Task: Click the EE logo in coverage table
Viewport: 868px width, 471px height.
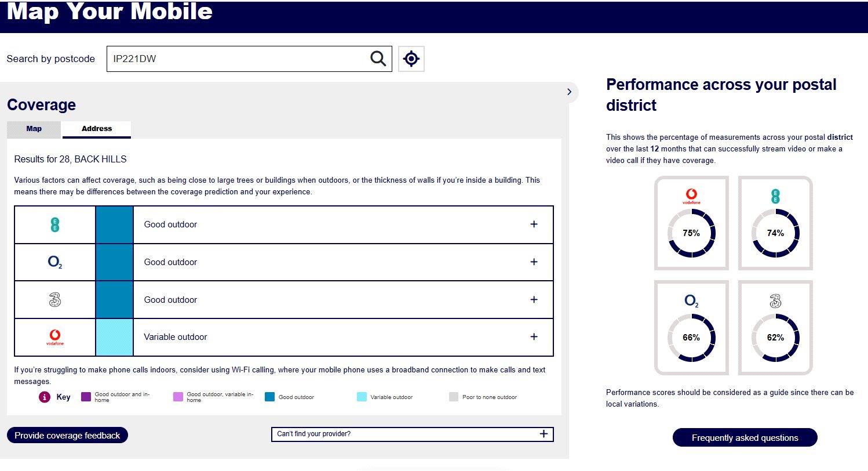Action: (x=55, y=225)
